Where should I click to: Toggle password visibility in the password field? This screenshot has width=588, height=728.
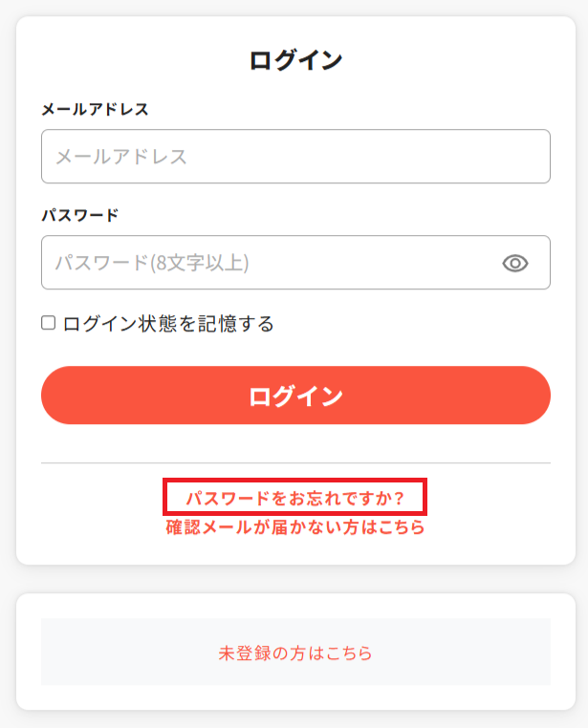[x=515, y=263]
